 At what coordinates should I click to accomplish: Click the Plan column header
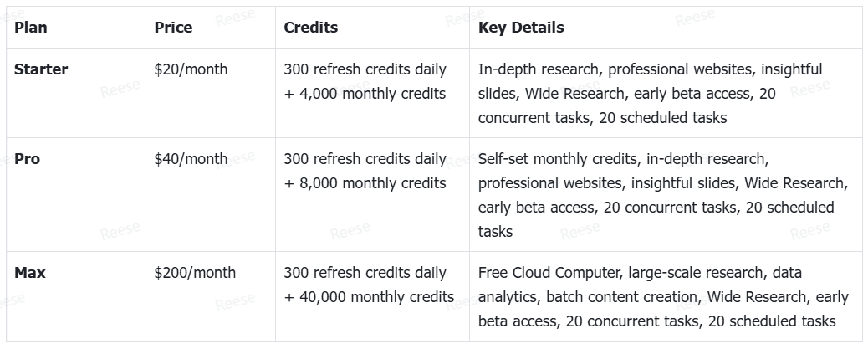coord(30,27)
